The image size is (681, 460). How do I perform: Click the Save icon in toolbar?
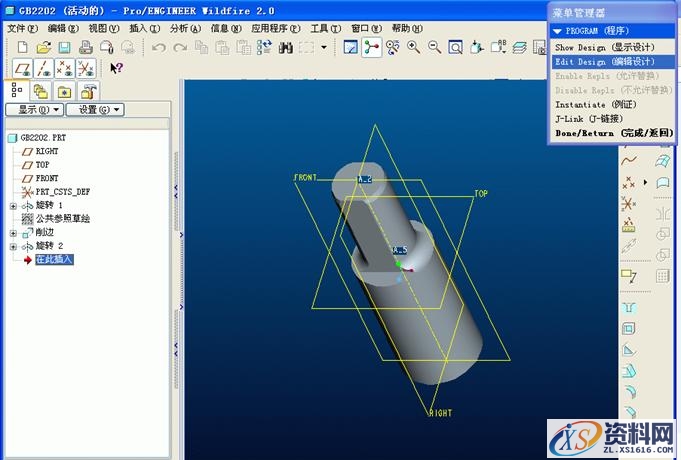click(x=64, y=47)
